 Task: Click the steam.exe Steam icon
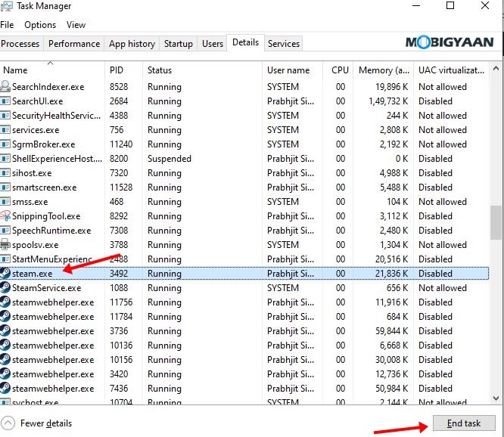pyautogui.click(x=5, y=274)
